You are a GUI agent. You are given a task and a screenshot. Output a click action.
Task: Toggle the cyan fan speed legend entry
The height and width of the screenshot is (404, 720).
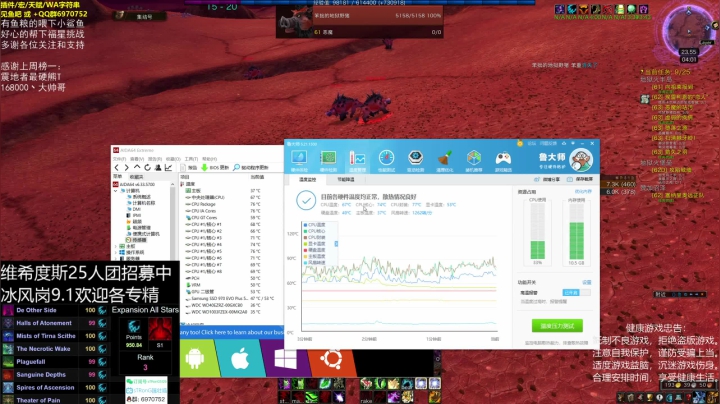(314, 263)
